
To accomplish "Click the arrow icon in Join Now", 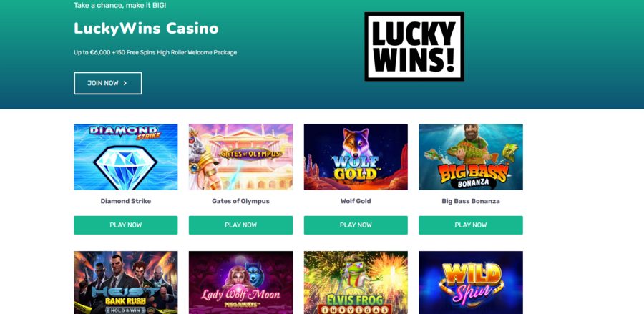I will click(x=125, y=83).
